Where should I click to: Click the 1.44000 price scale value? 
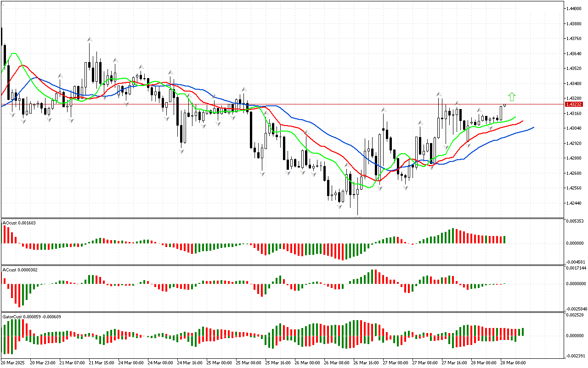click(x=574, y=9)
